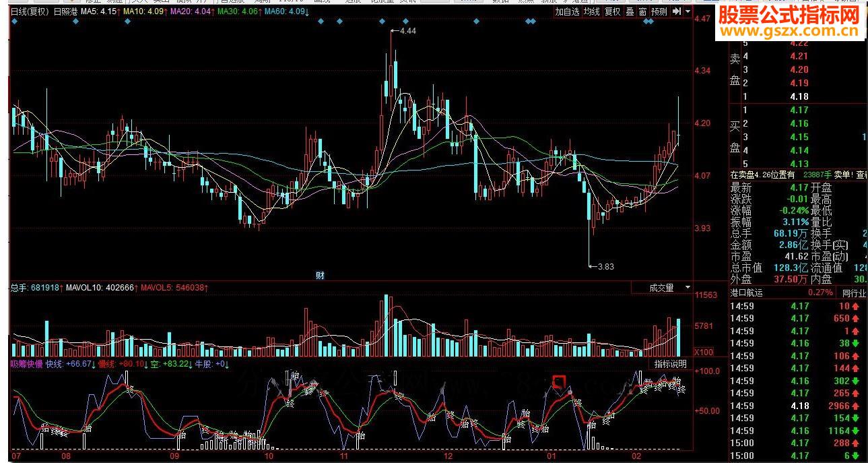Click the MAVOL5: 546038 readout

[173, 288]
